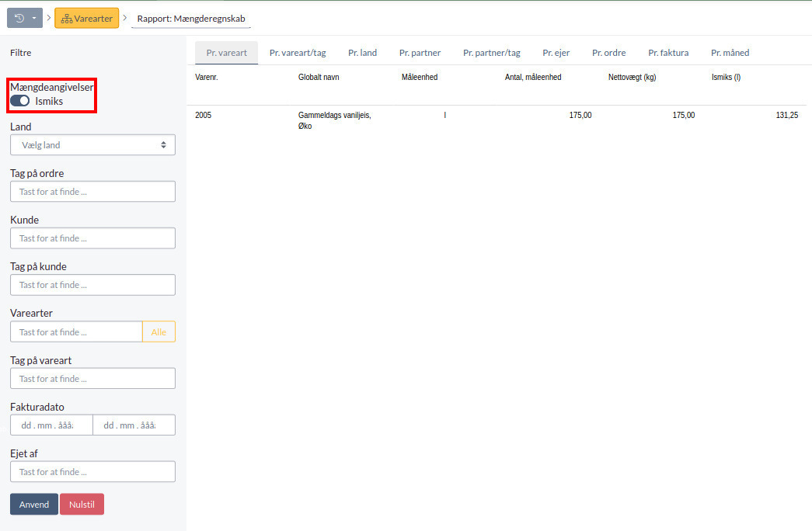
Task: Switch to the Pr. vareart/tag tab
Action: click(x=298, y=53)
